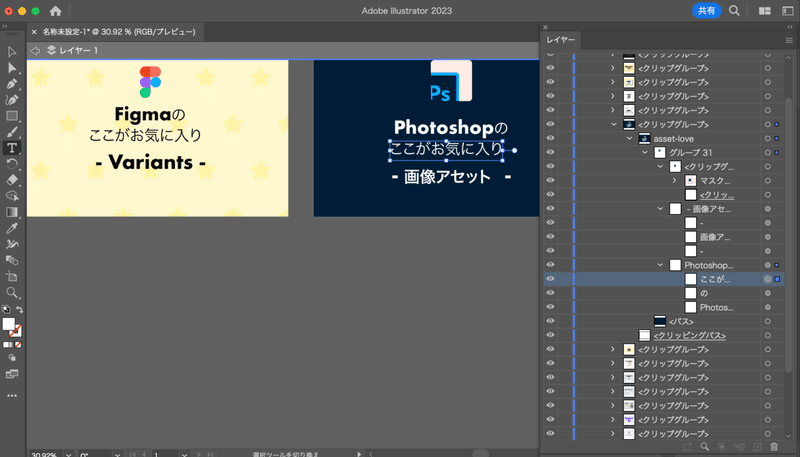Hide the グループ 31 layer eye

[550, 152]
